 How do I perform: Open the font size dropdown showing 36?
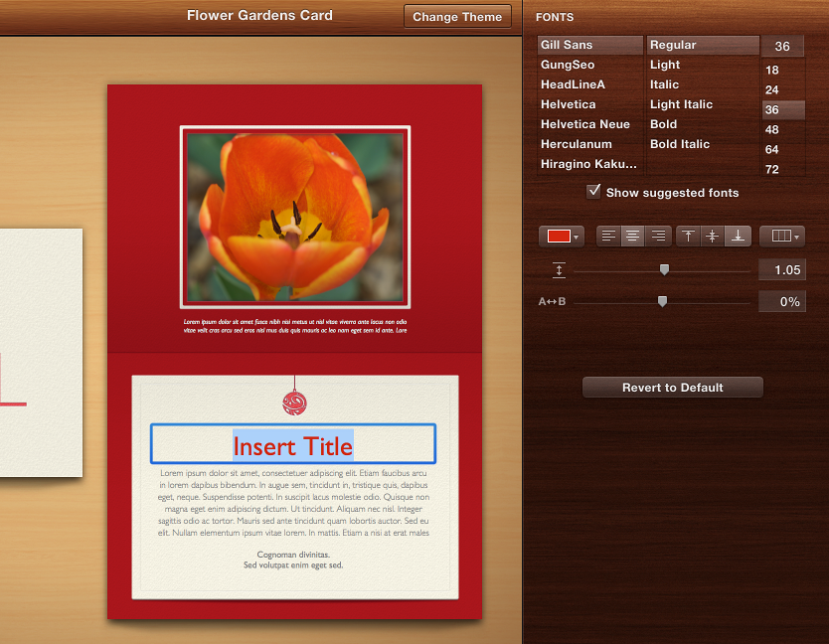(782, 46)
